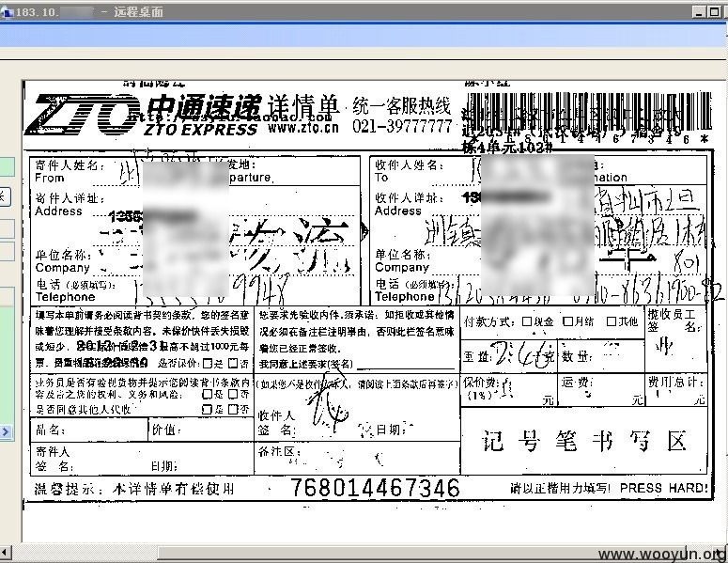Click the ZTO EXPRESS text under logo
This screenshot has height=563, width=728.
(200, 129)
